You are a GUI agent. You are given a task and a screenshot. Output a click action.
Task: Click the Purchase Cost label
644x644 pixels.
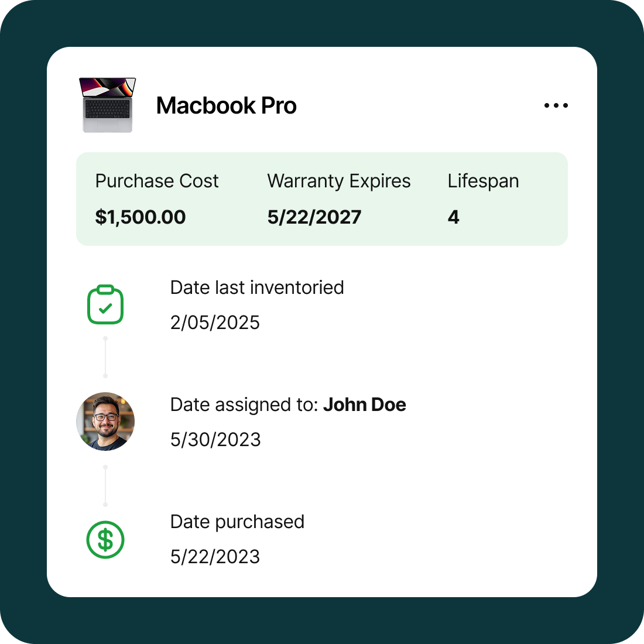pyautogui.click(x=157, y=181)
